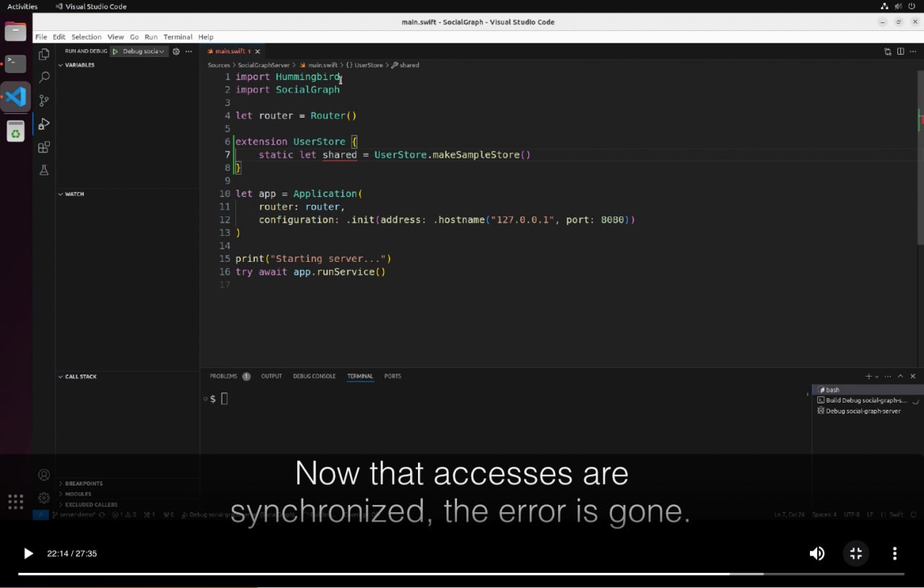
Task: Open launch.json with the gear icon
Action: 176,51
